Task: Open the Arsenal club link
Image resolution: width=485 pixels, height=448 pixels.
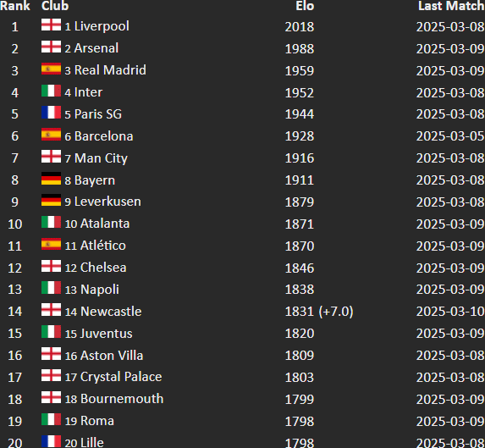Action: (96, 48)
